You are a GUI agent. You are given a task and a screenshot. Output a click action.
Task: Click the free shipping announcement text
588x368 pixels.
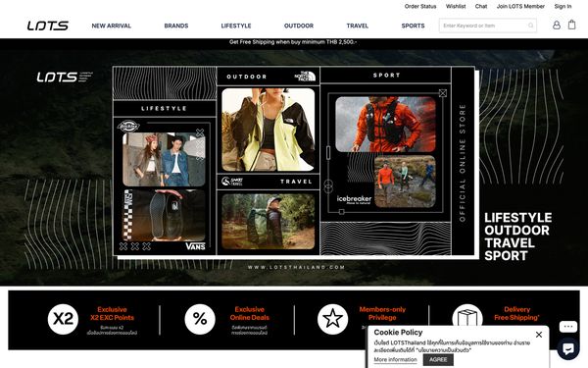(x=293, y=42)
